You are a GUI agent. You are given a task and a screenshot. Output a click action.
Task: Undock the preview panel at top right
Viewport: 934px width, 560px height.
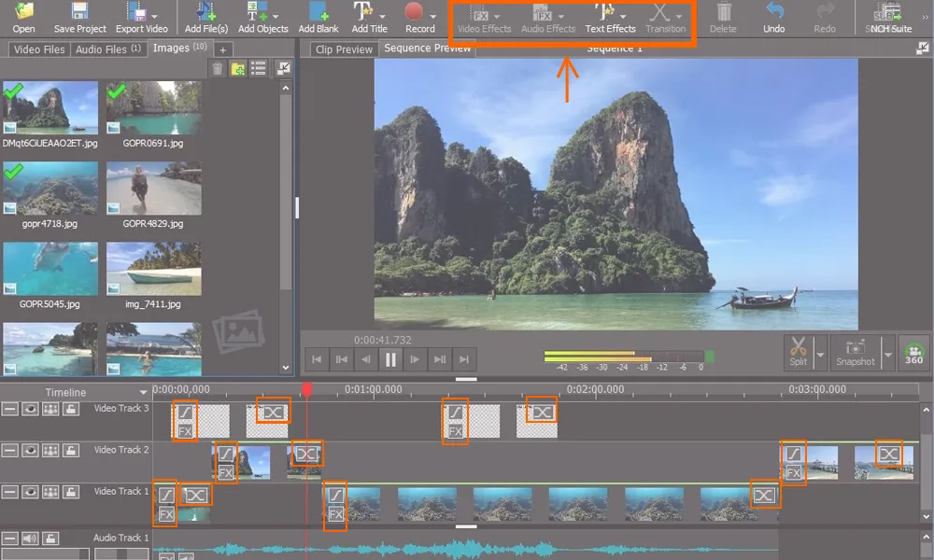[922, 49]
